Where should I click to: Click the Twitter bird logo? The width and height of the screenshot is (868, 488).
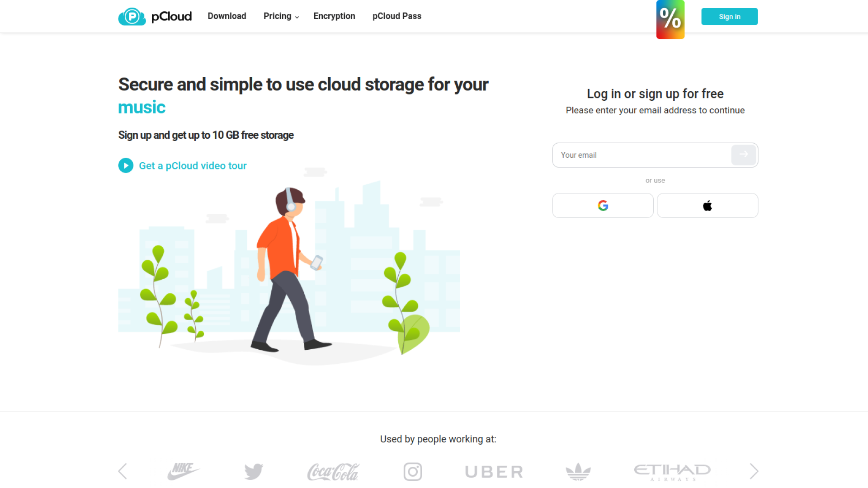pyautogui.click(x=253, y=471)
